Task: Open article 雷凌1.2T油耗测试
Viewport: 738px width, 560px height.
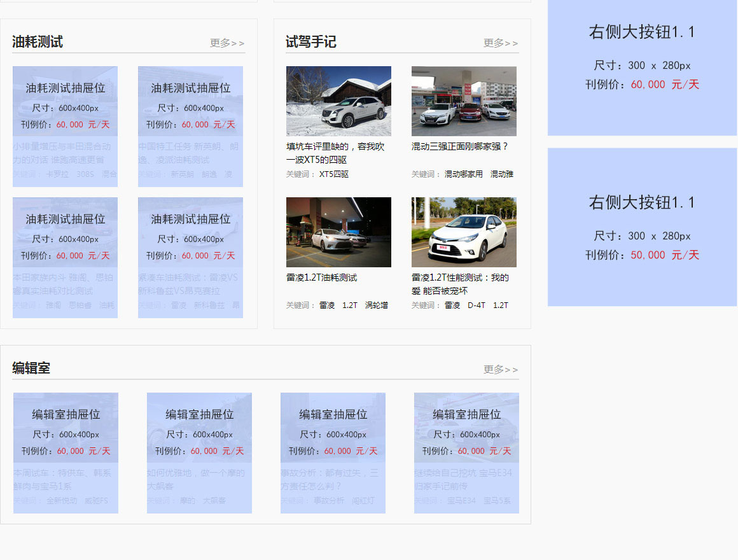Action: pyautogui.click(x=321, y=277)
